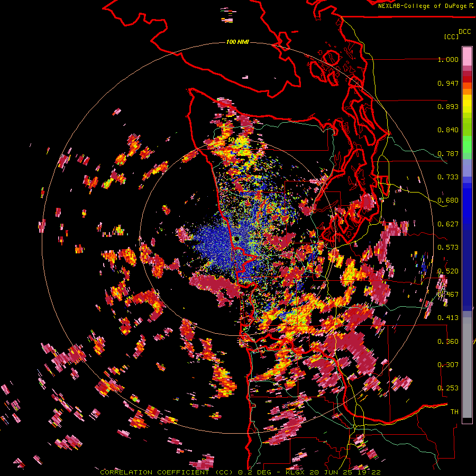Click the 0.520 scale value
The width and height of the screenshot is (476, 476).
tap(448, 271)
